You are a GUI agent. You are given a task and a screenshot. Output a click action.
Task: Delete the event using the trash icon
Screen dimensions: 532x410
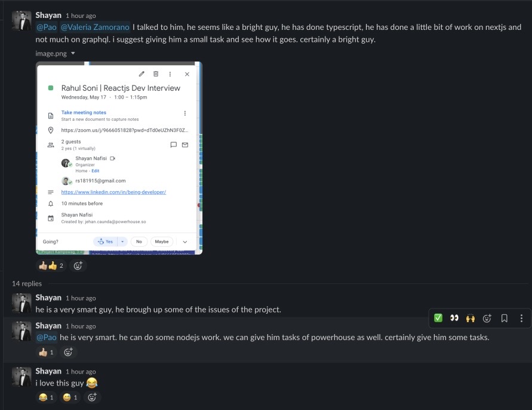(156, 74)
